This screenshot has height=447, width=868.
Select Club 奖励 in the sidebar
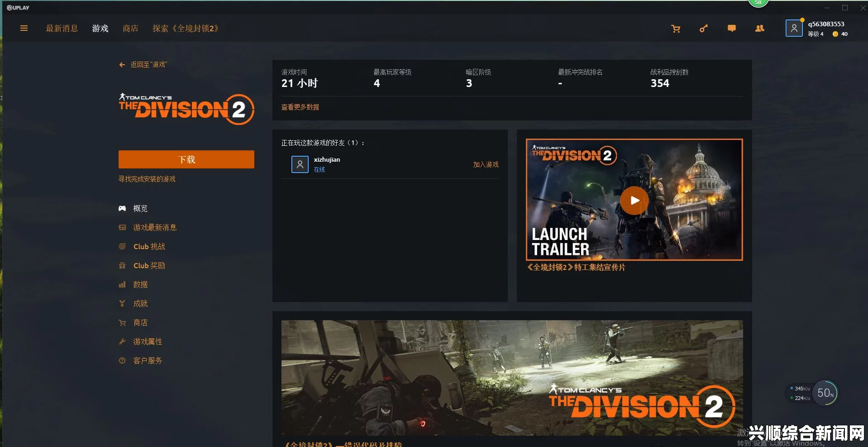pos(149,265)
